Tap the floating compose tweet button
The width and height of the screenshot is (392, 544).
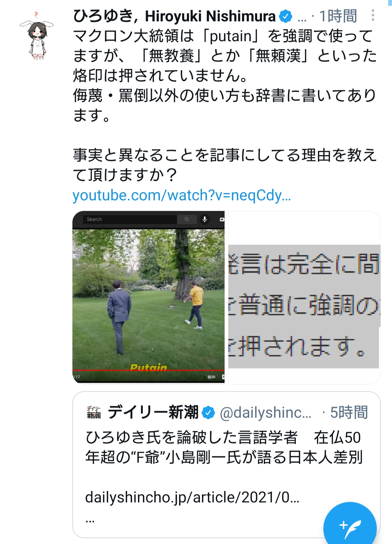tap(350, 525)
